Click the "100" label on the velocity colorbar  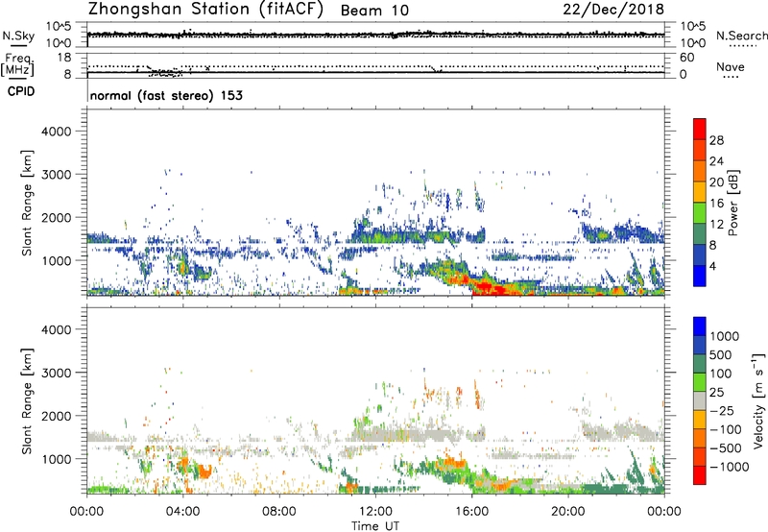[721, 374]
